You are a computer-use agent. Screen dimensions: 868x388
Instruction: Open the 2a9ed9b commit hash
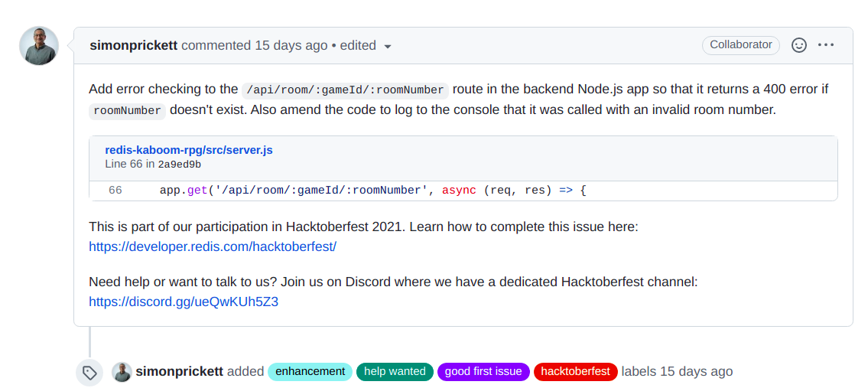[x=180, y=164]
